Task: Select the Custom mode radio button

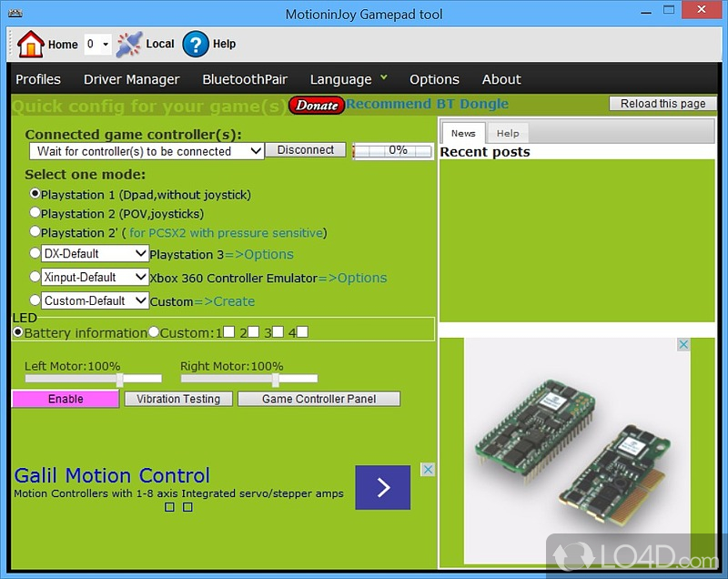Action: [x=35, y=300]
